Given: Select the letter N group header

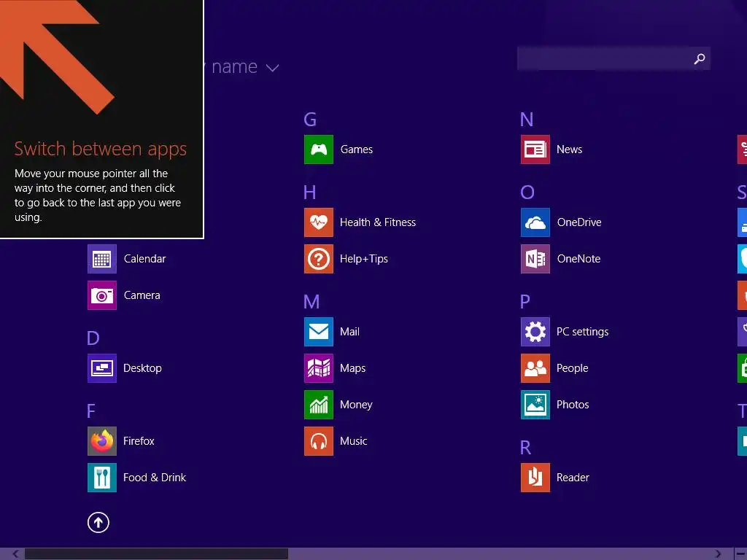Looking at the screenshot, I should [x=527, y=120].
